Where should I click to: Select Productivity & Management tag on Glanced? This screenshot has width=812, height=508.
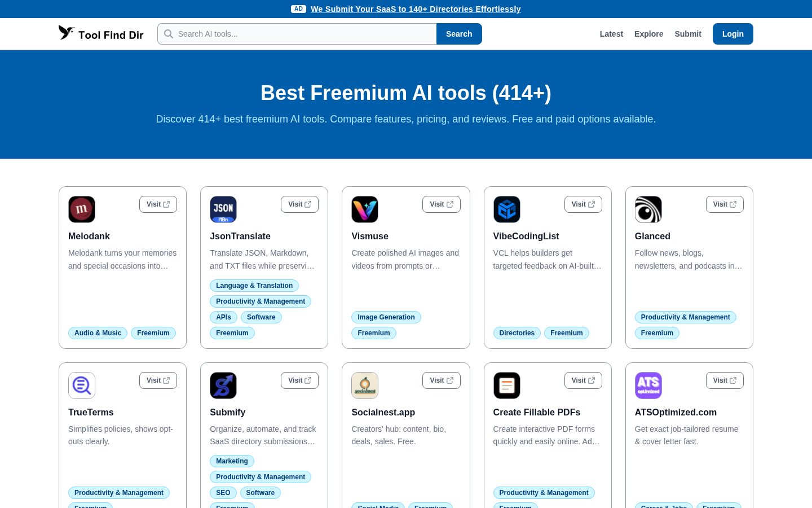point(685,317)
